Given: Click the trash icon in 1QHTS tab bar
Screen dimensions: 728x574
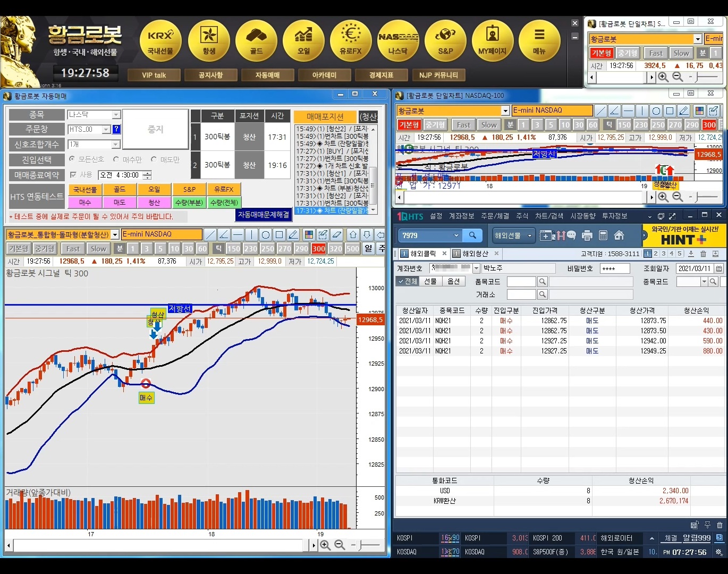Looking at the screenshot, I should (x=704, y=254).
